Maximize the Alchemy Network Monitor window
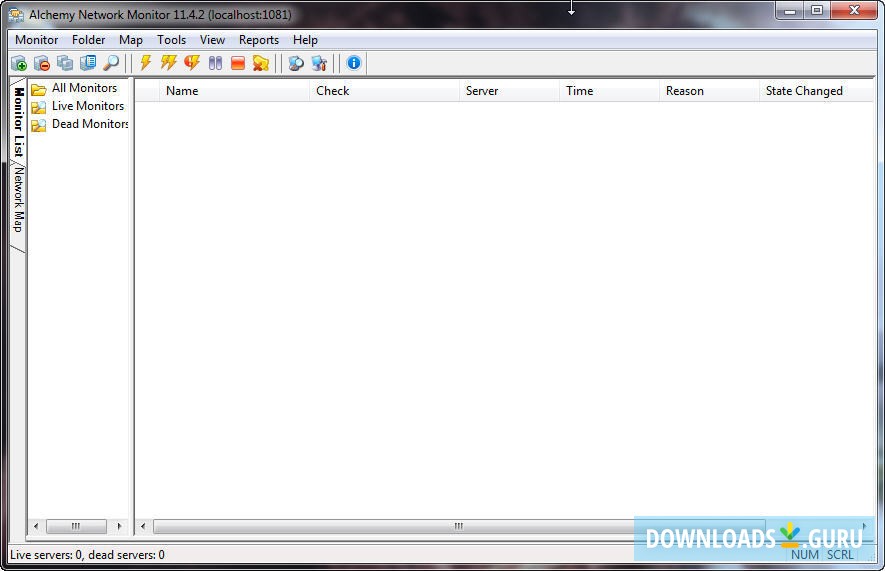 click(817, 10)
